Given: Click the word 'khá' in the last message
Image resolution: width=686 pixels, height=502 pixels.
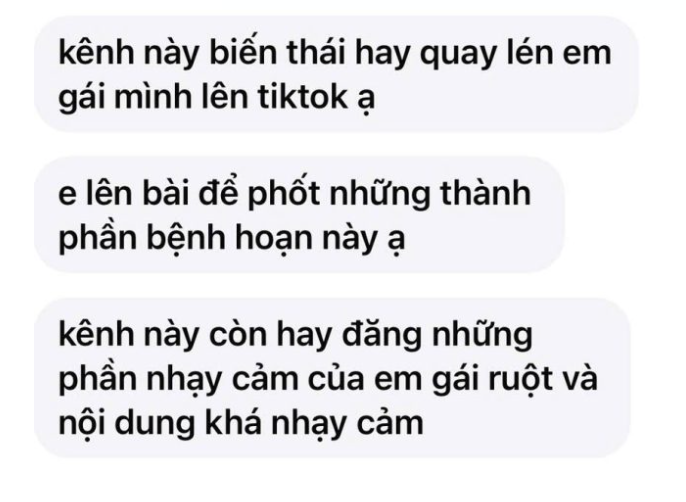Looking at the screenshot, I should click(x=233, y=423).
